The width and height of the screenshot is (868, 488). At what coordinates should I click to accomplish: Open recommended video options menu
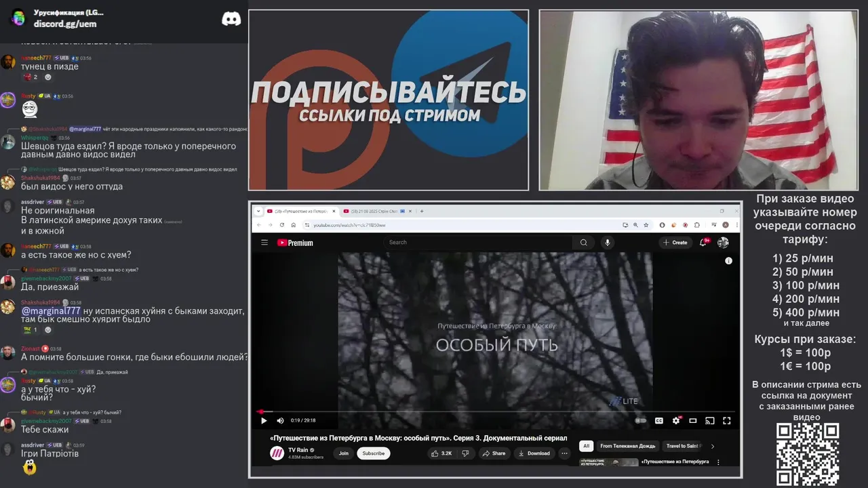tap(718, 462)
